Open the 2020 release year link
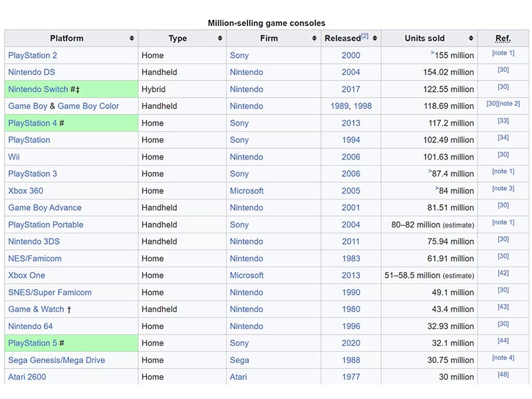 click(351, 343)
